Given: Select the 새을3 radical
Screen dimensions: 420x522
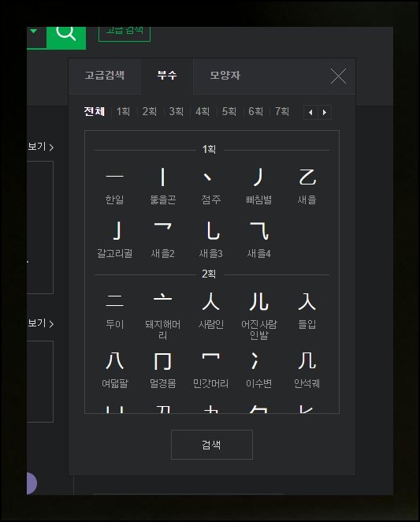Looking at the screenshot, I should pyautogui.click(x=210, y=240).
